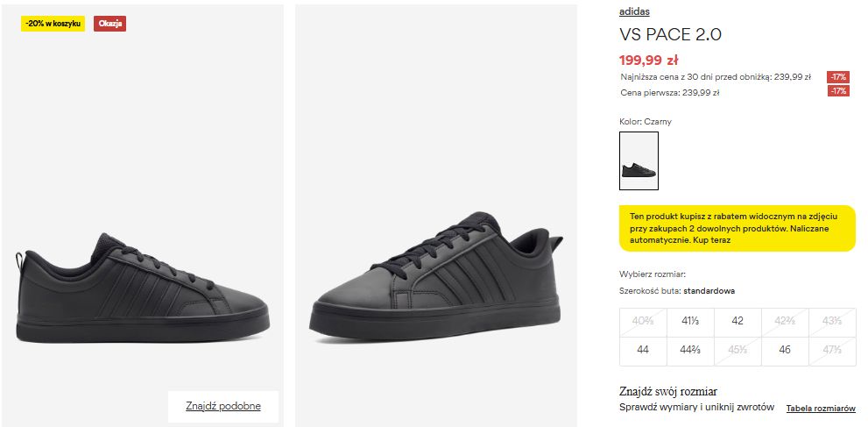Open the Tabela rozmiarów link
The width and height of the screenshot is (868, 427).
821,409
